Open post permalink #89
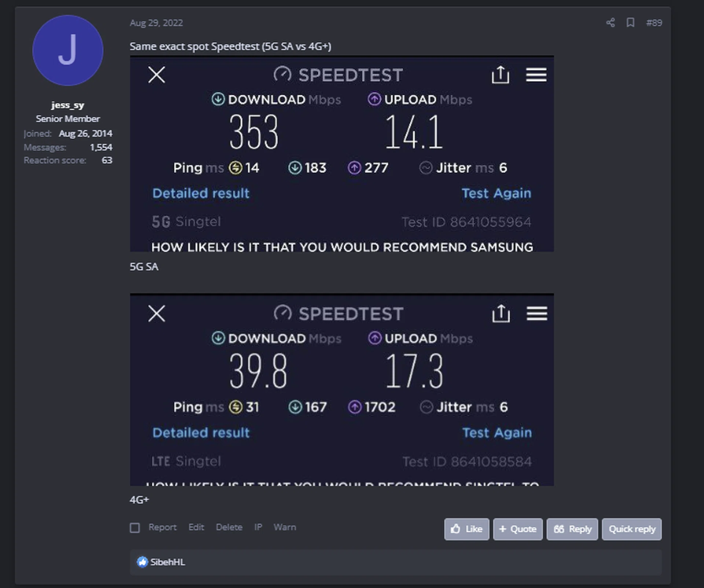The height and width of the screenshot is (588, 704). tap(654, 23)
